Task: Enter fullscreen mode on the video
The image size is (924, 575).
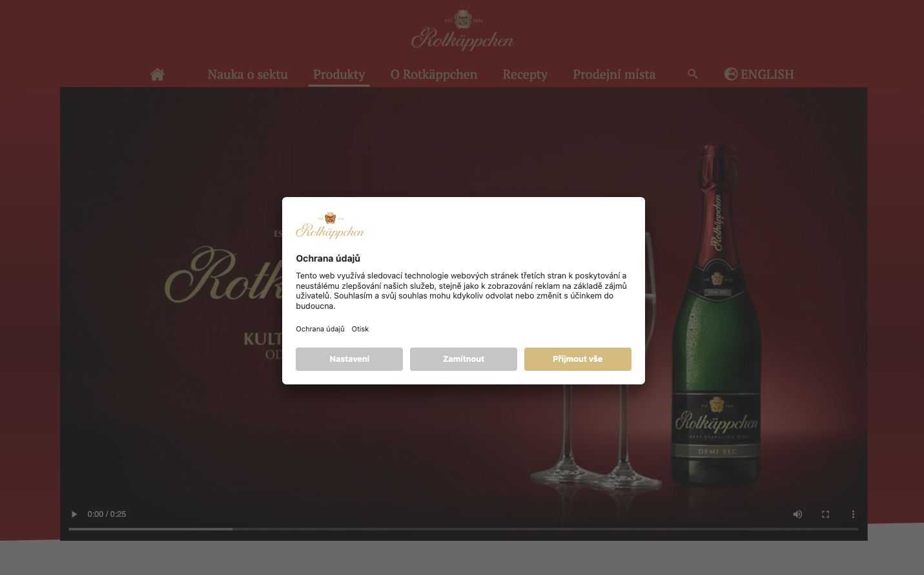Action: 825,514
